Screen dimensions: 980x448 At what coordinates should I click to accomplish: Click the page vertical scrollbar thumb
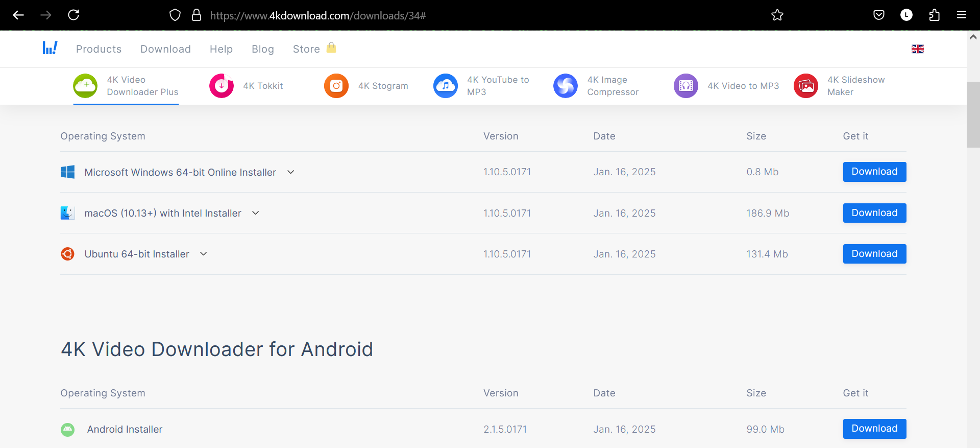coord(973,114)
